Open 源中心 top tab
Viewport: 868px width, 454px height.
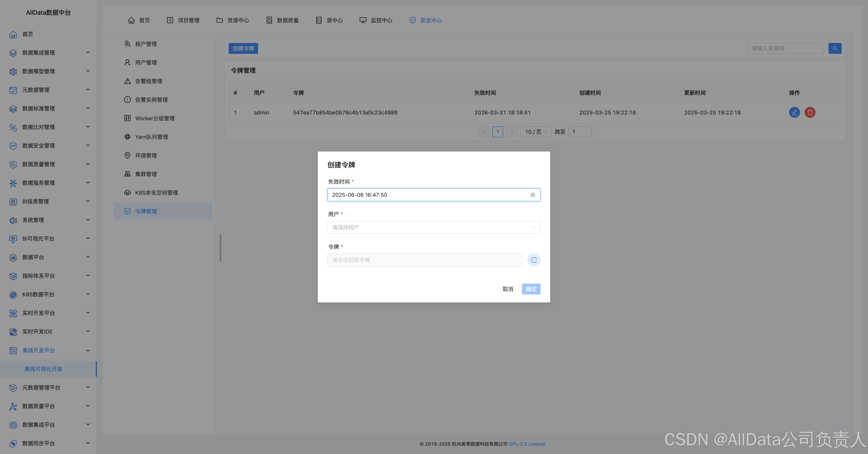coord(329,20)
